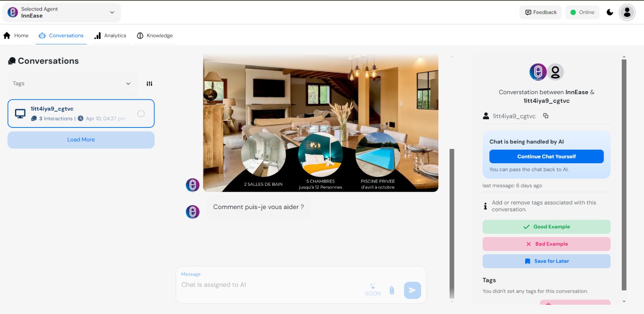
Task: Click the filter sliders icon beside Tags
Action: coord(149,84)
